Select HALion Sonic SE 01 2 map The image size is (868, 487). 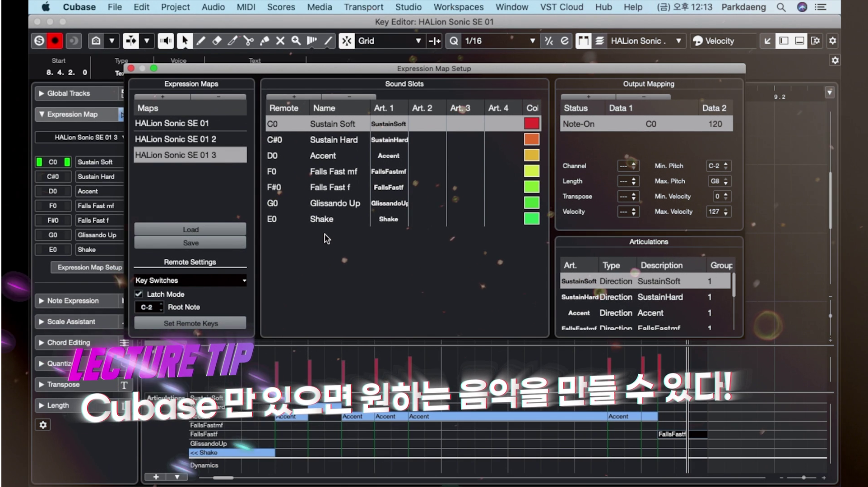point(190,139)
